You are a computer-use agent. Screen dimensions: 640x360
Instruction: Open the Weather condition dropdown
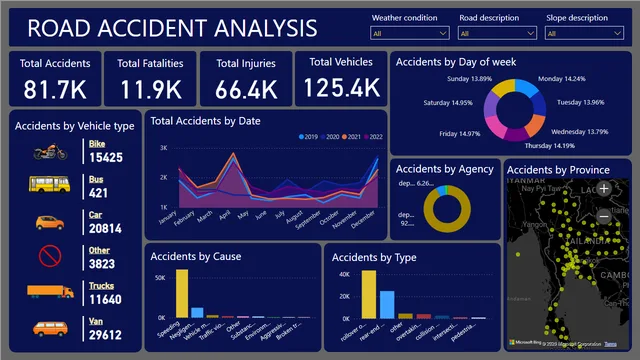(410, 33)
